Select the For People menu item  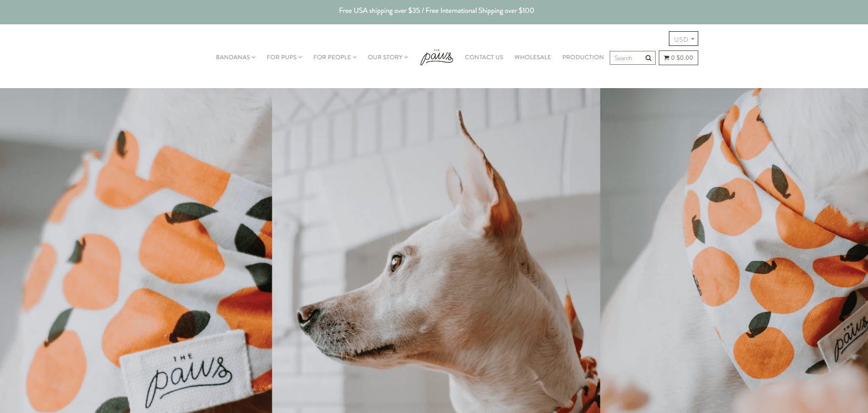point(335,57)
